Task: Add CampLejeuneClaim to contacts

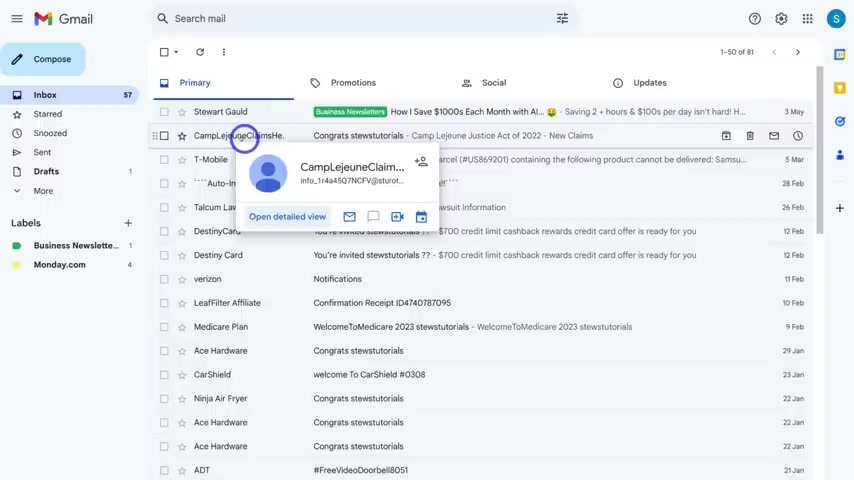Action: coord(421,162)
